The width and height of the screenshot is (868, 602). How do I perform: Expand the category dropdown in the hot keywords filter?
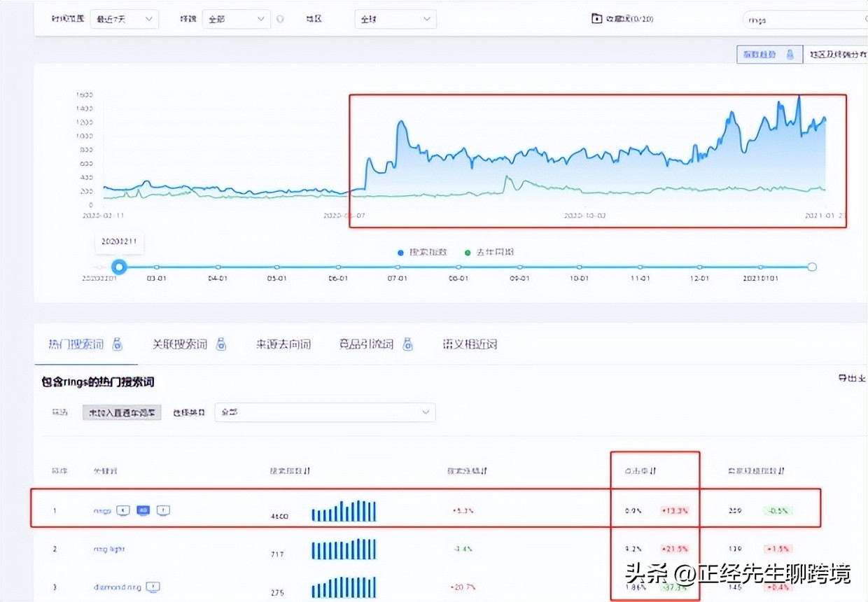click(325, 412)
